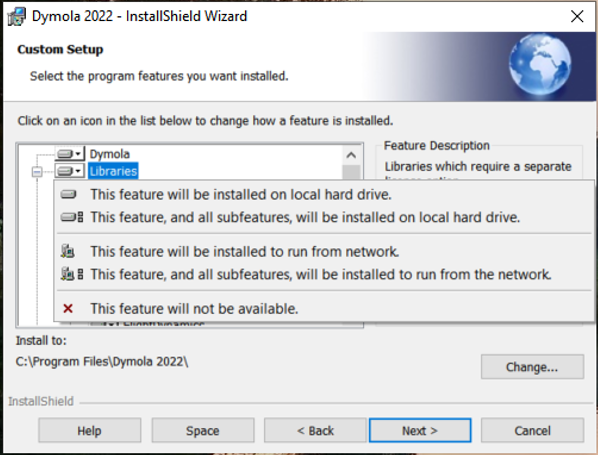This screenshot has height=455, width=598.
Task: Click the Space button
Action: pos(203,431)
